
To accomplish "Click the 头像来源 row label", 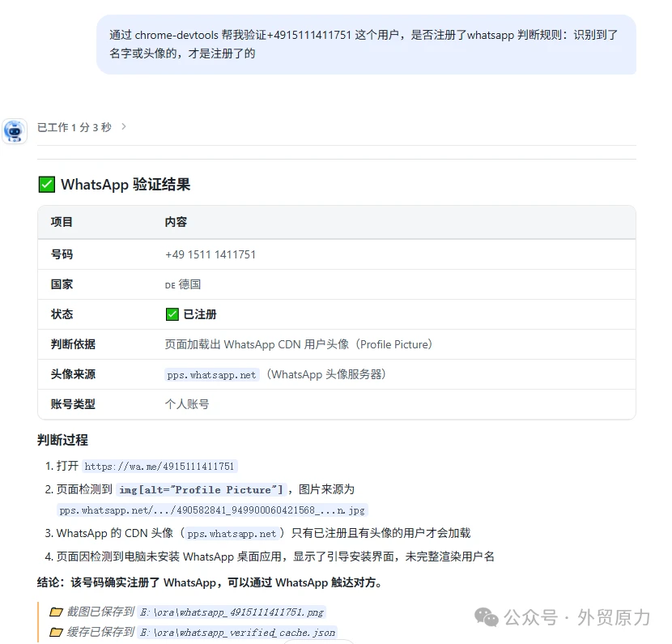I will pyautogui.click(x=73, y=374).
